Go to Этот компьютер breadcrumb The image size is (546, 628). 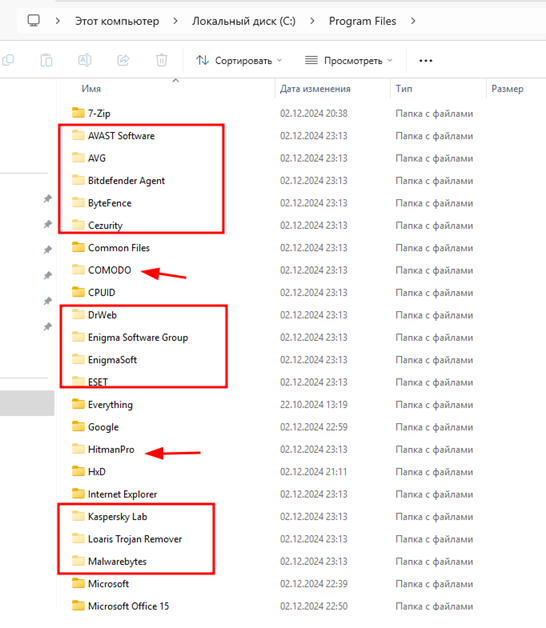tap(117, 21)
